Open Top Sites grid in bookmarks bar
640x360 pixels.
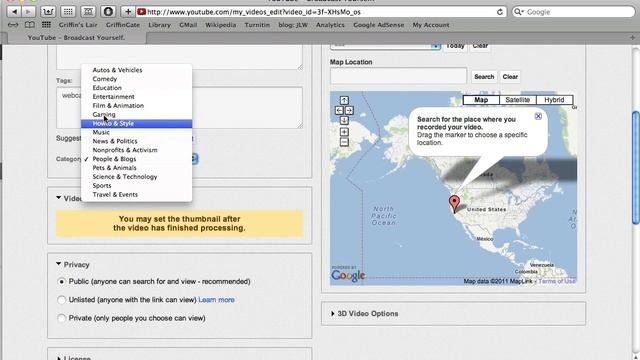[x=46, y=25]
